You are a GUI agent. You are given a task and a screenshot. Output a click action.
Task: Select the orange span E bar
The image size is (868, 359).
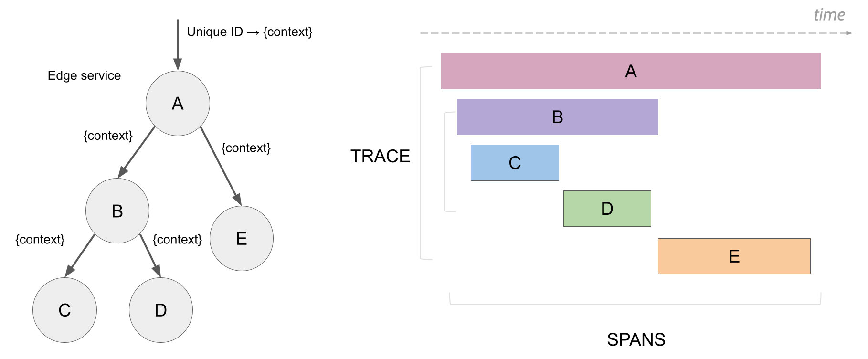pyautogui.click(x=734, y=256)
